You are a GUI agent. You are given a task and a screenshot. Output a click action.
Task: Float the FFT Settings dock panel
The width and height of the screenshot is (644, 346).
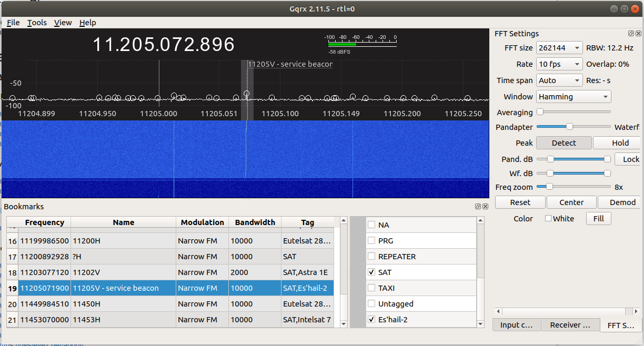pos(631,33)
